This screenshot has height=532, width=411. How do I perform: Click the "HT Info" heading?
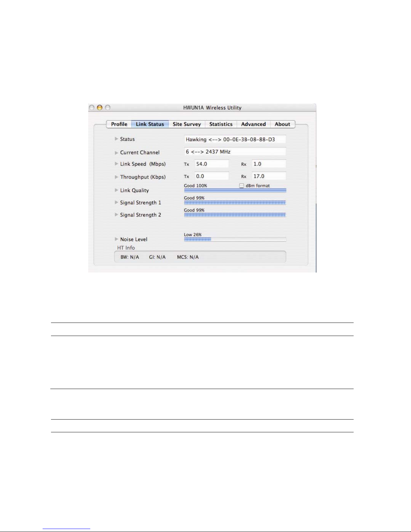(x=126, y=248)
